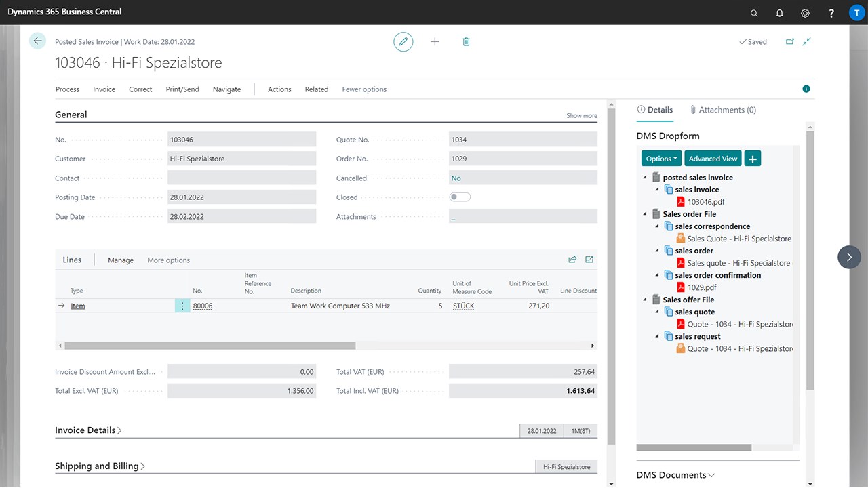Switch to the Details tab

(x=655, y=110)
